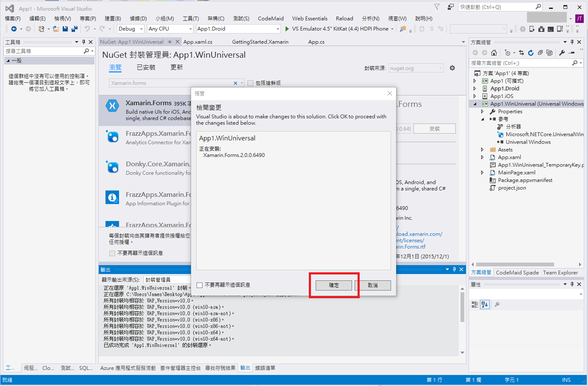Click the home icon in Solution Explorer
The height and width of the screenshot is (386, 588).
pos(494,53)
